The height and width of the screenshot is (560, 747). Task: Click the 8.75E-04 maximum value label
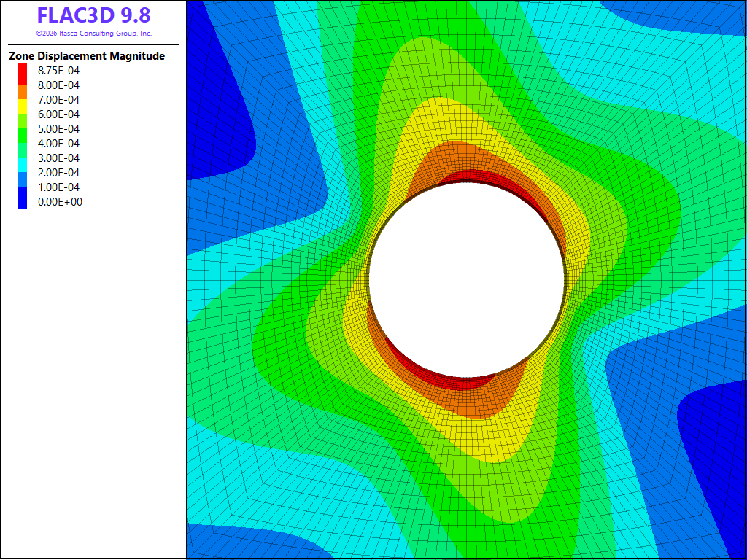pos(58,71)
